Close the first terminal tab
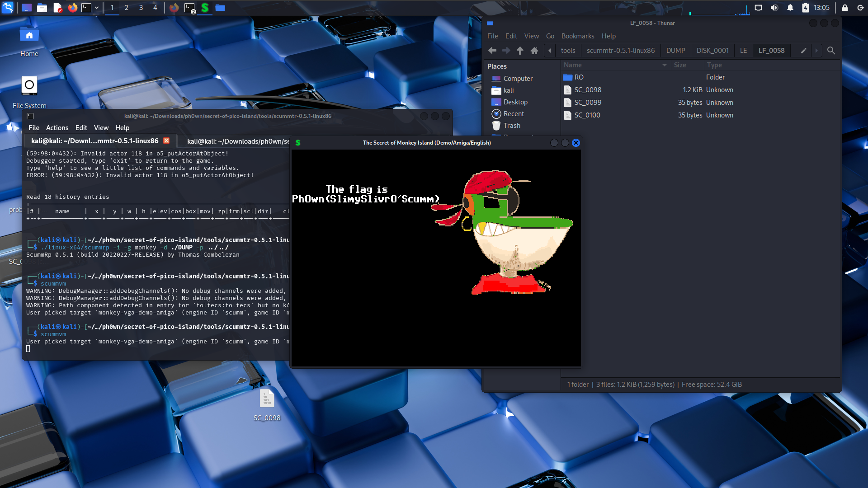This screenshot has width=868, height=488. pos(166,141)
